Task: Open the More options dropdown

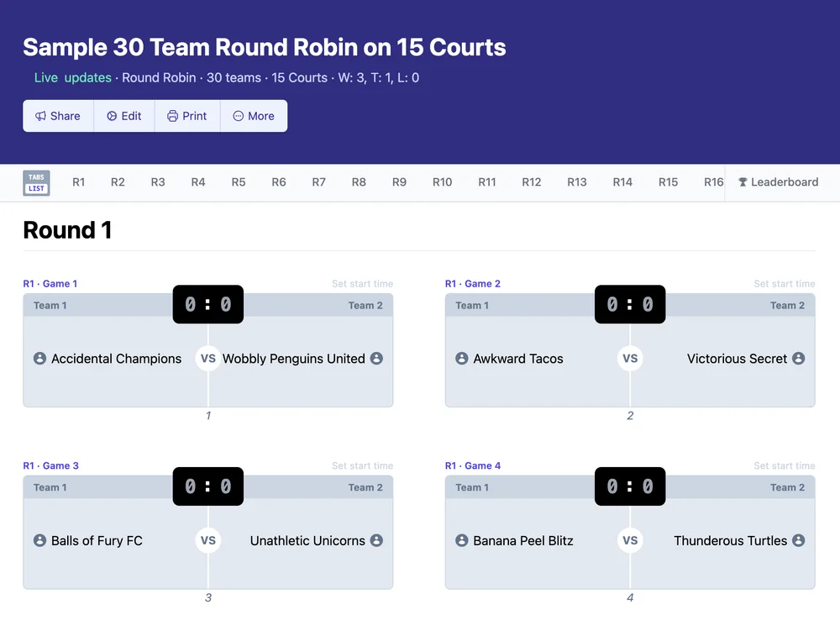Action: pyautogui.click(x=254, y=115)
